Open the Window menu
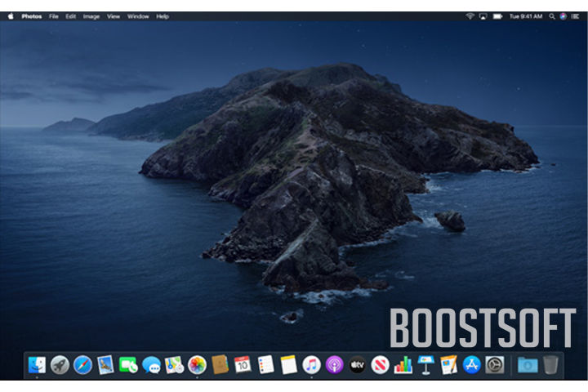588x392 pixels. (x=138, y=16)
